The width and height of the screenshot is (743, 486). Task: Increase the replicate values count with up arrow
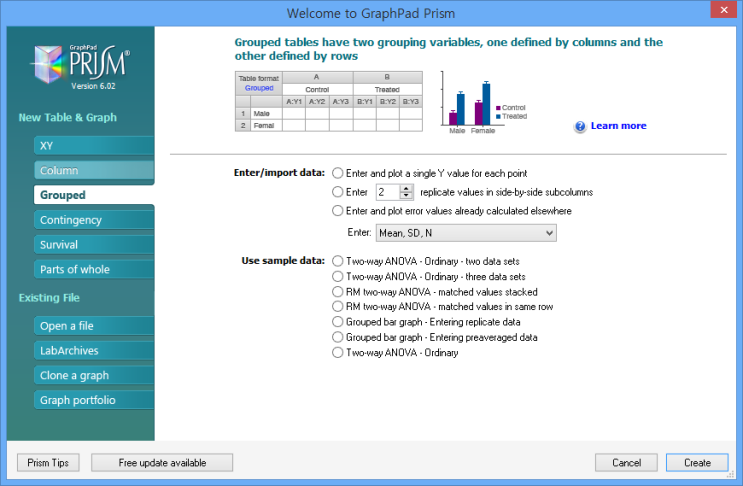coord(406,189)
